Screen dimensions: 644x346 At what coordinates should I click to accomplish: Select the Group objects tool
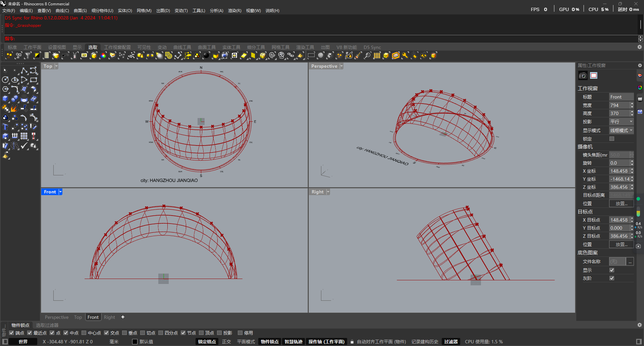click(x=5, y=117)
